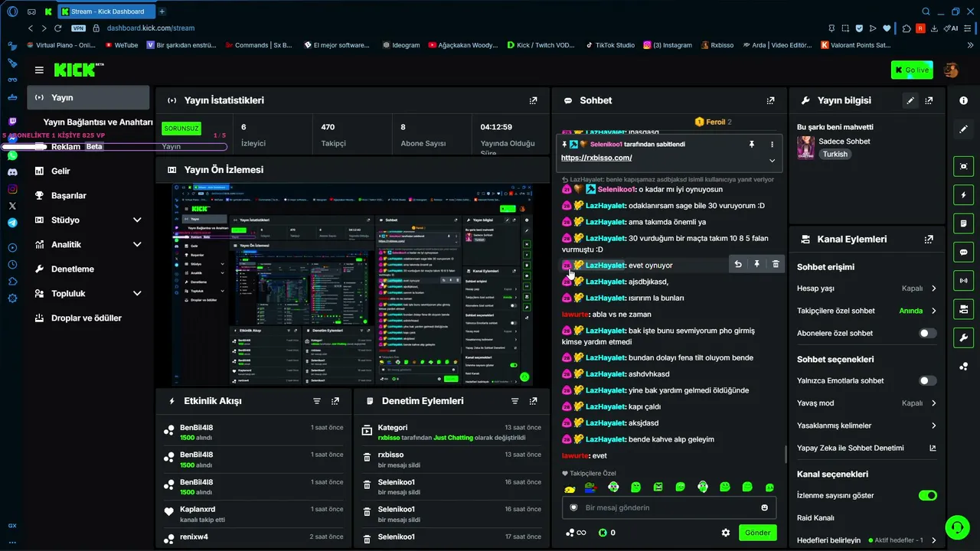Open Droplar ve ödüller in sidebar
Viewport: 980px width, 551px height.
[x=88, y=318]
